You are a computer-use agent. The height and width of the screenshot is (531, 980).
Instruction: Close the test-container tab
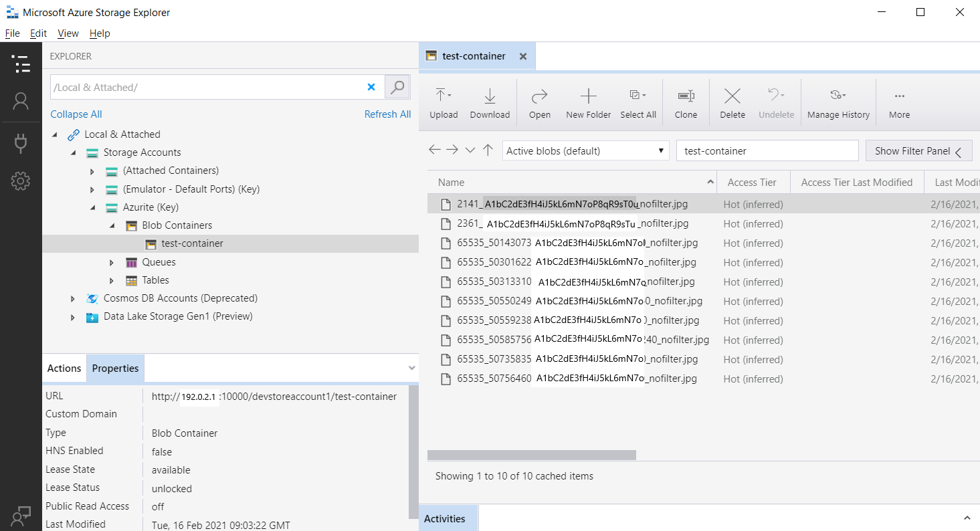[523, 57]
